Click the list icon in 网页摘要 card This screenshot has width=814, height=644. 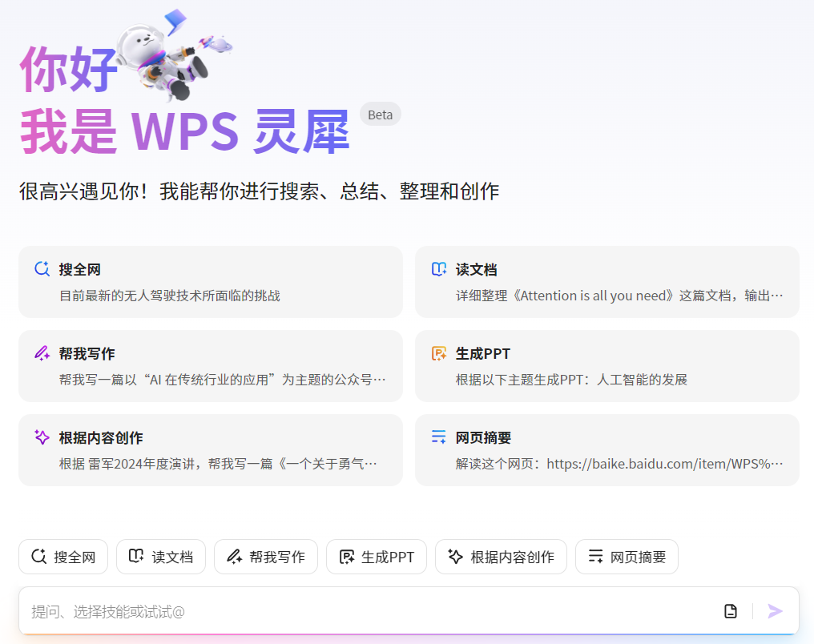pyautogui.click(x=439, y=437)
